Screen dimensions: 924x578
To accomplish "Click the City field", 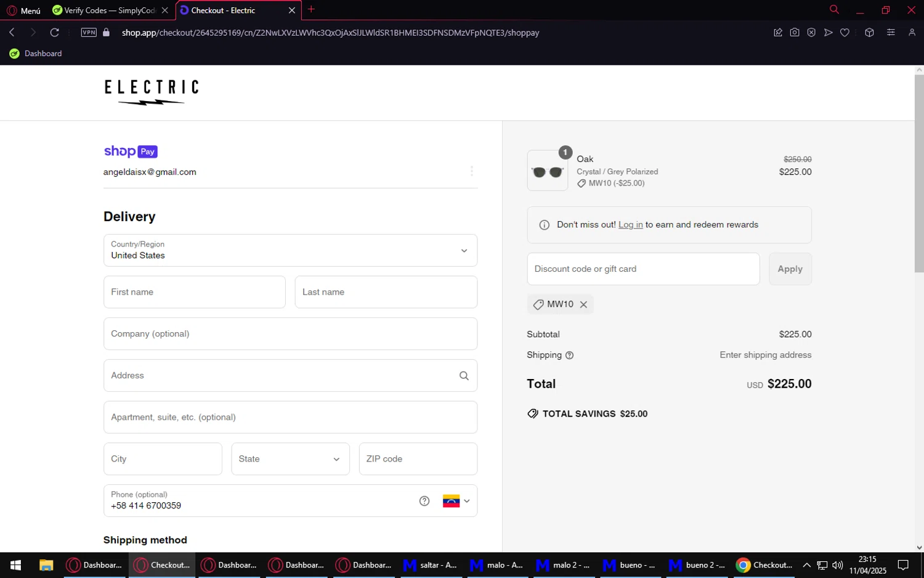I will tap(163, 459).
